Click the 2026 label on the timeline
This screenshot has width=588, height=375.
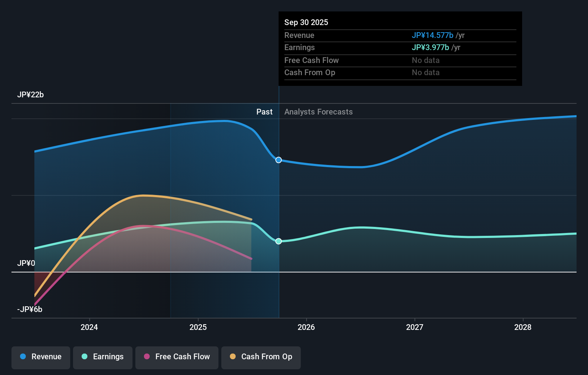pyautogui.click(x=306, y=327)
